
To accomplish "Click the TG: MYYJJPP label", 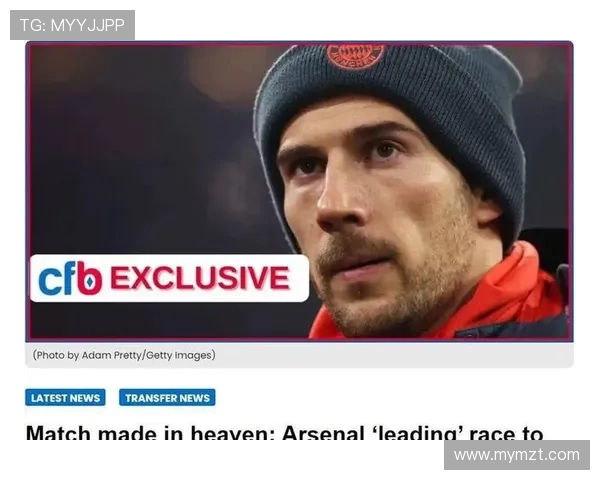I will (x=72, y=25).
